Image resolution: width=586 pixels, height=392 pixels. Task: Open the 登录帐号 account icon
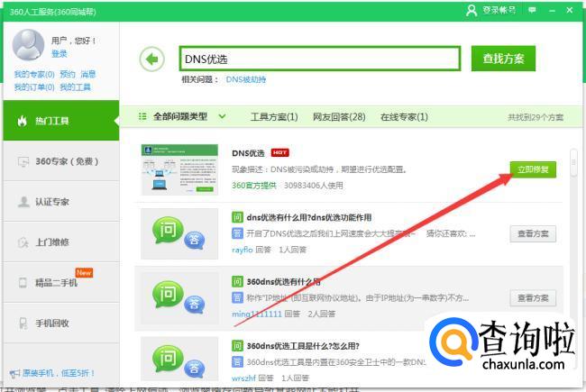tap(472, 10)
